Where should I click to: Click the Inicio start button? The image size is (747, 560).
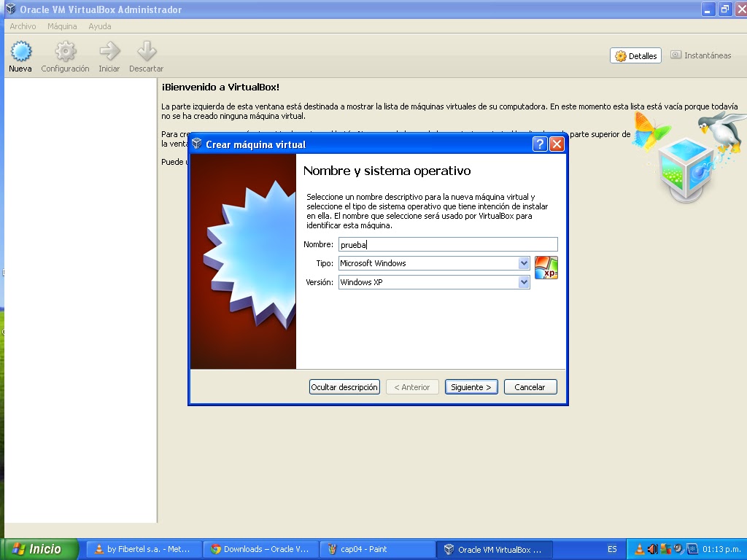click(39, 549)
